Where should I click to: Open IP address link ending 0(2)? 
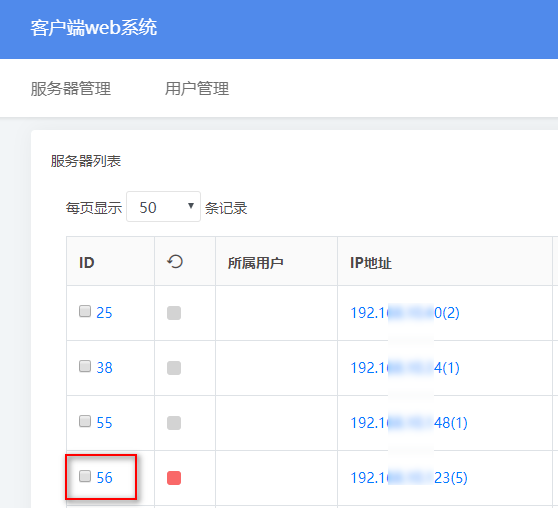(405, 313)
